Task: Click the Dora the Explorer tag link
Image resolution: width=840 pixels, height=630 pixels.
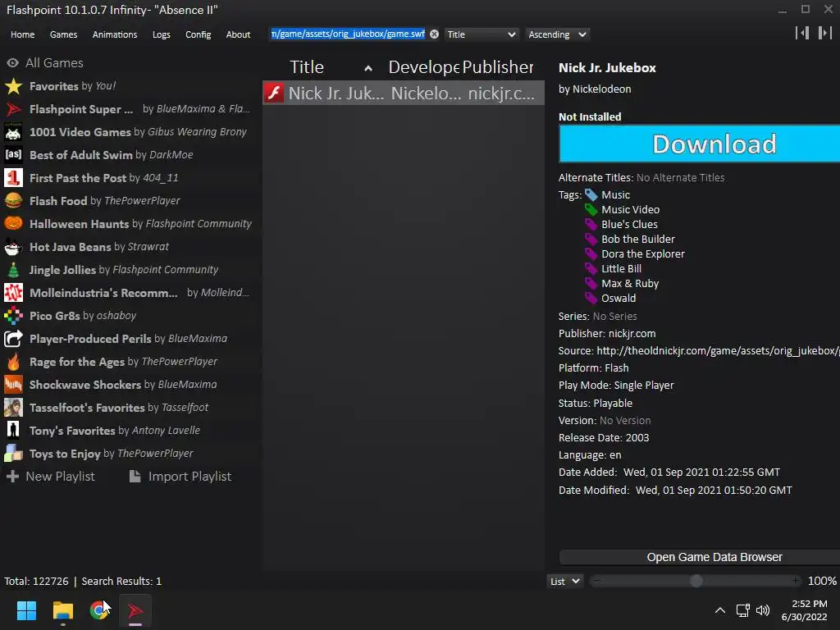Action: pyautogui.click(x=643, y=254)
